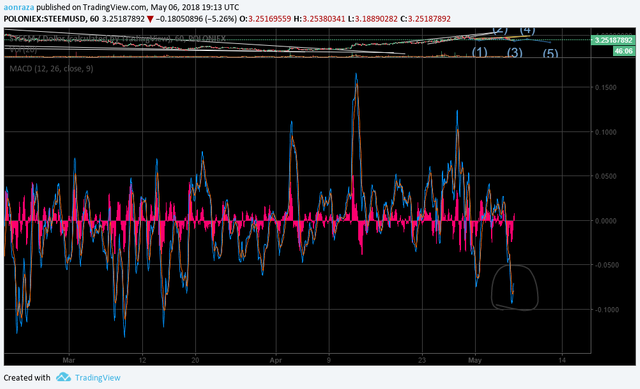Click the wave label (3) on the price chart

tap(515, 52)
